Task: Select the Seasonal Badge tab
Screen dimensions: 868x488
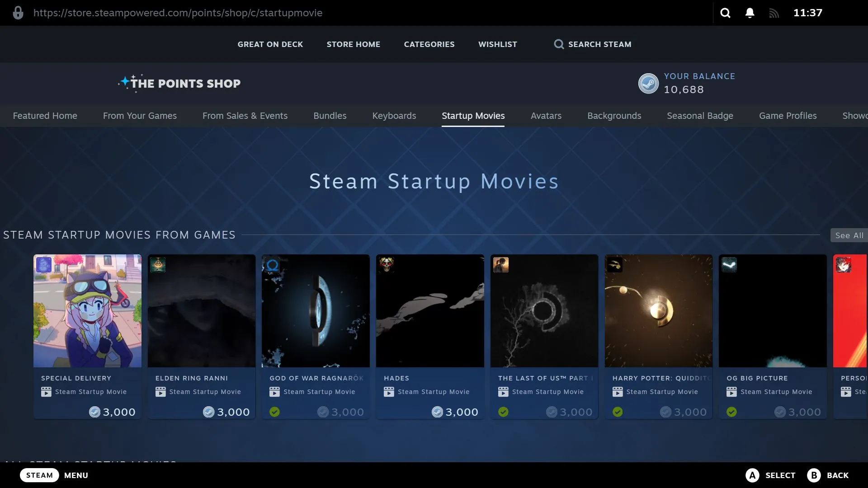Action: 700,116
